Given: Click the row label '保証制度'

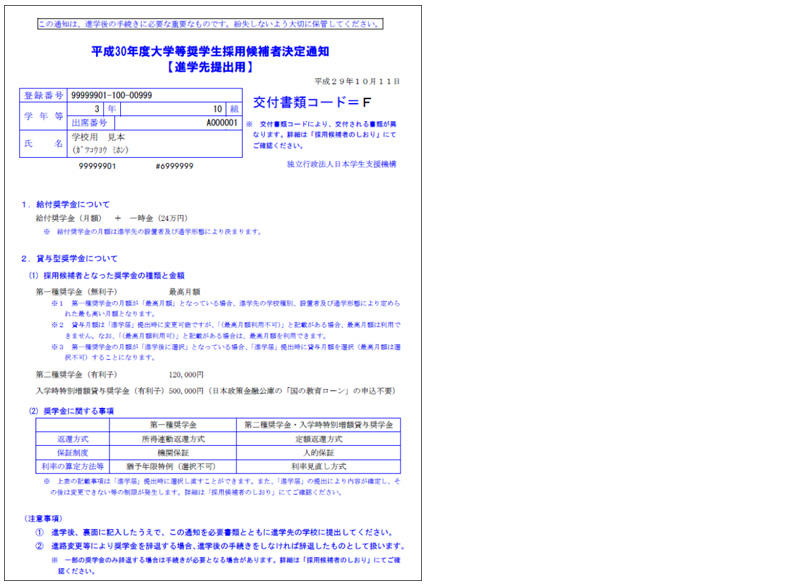Looking at the screenshot, I should pos(72,453).
